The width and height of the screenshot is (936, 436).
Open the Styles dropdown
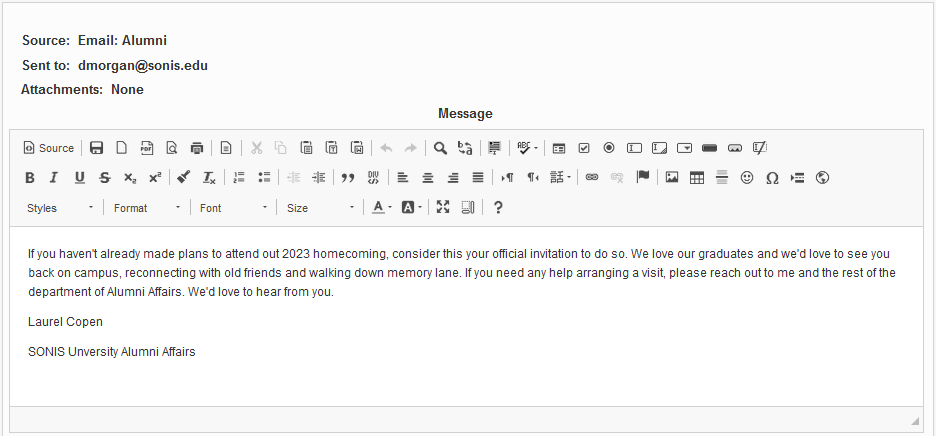60,208
